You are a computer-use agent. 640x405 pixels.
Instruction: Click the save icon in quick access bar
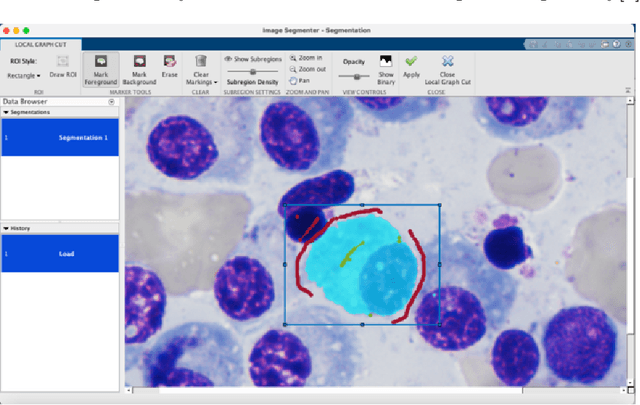point(533,44)
